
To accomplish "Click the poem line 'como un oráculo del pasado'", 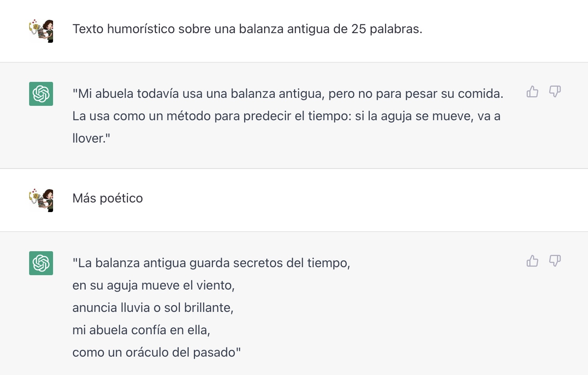I will tap(156, 353).
